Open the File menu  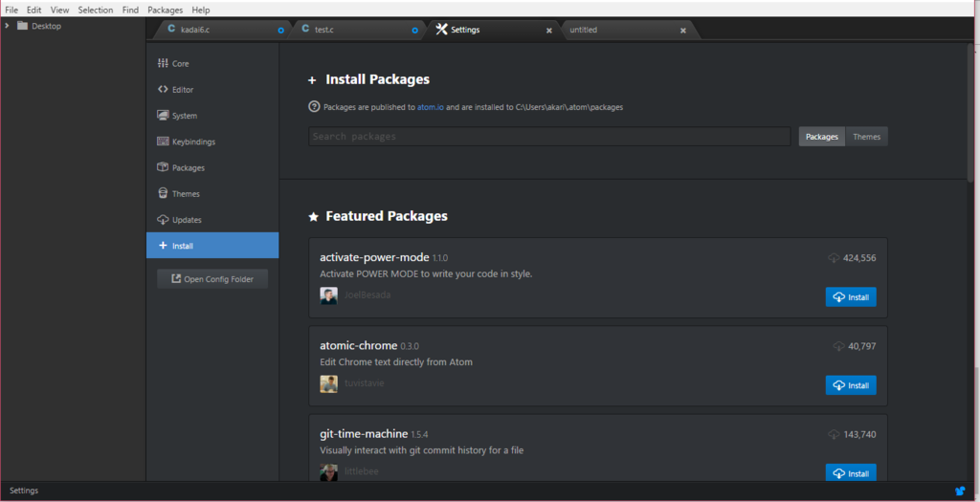(11, 10)
